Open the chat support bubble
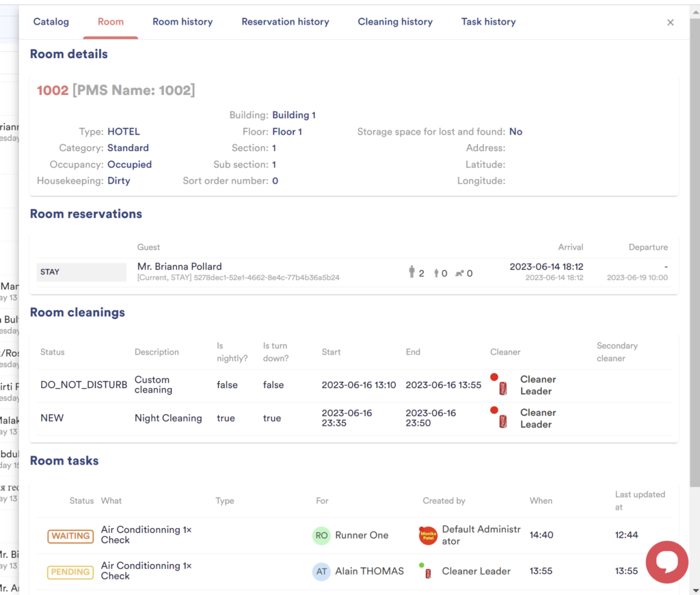 pyautogui.click(x=667, y=562)
